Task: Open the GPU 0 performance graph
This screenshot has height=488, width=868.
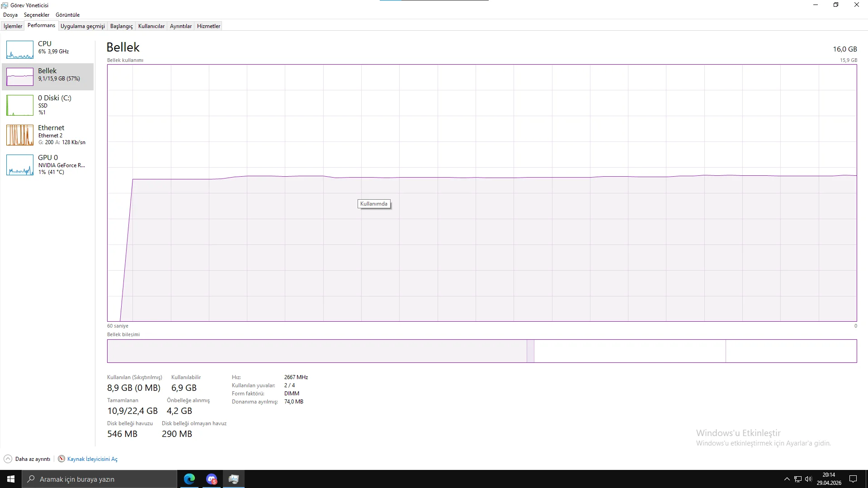Action: [x=20, y=165]
